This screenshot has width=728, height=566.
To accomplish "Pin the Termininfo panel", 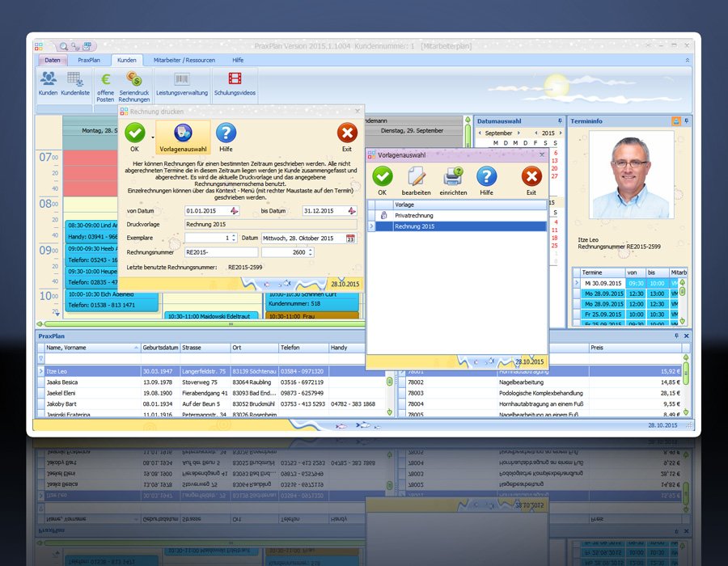I will [686, 120].
